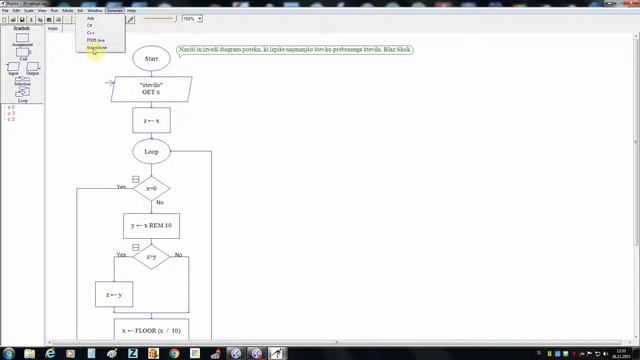Open the Ink menu
The height and width of the screenshot is (360, 640).
[80, 11]
